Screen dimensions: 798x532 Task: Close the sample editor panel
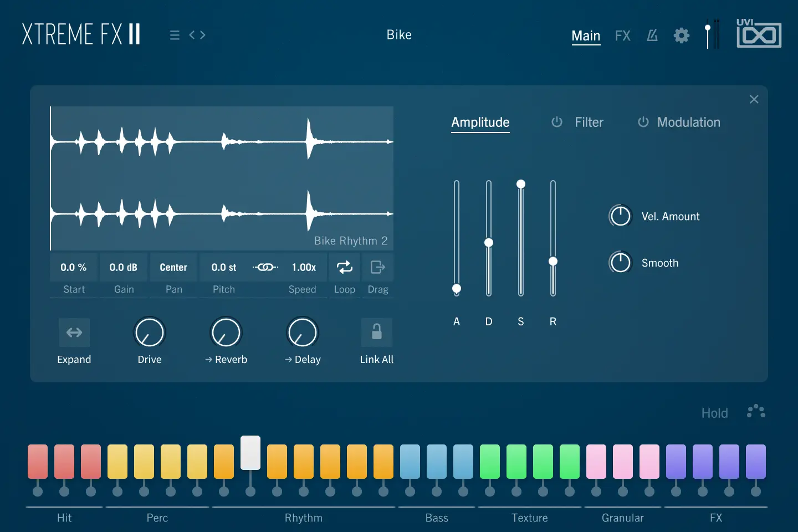(754, 99)
